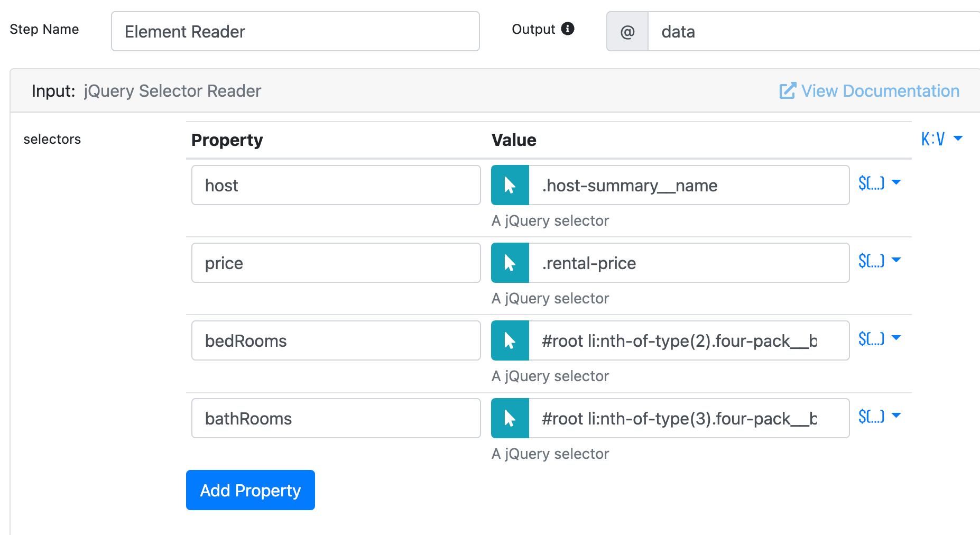980x535 pixels.
Task: Click 'A jQuery selector' hint under host
Action: pos(550,220)
